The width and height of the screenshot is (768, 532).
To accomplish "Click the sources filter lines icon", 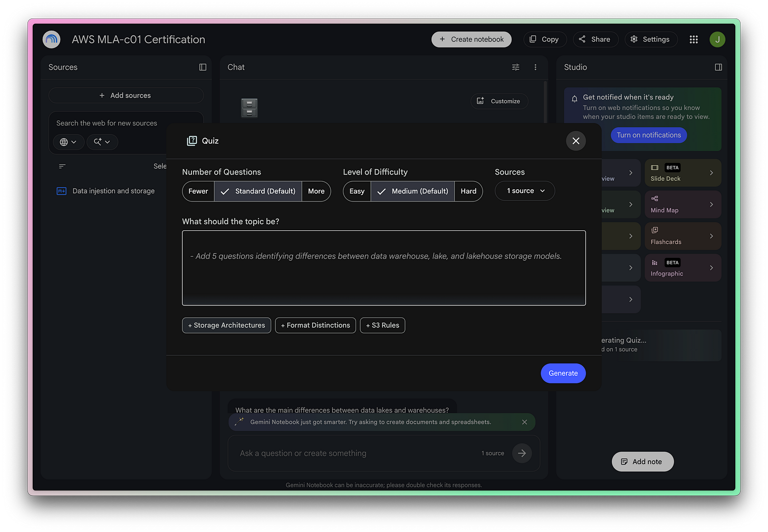I will [x=62, y=166].
